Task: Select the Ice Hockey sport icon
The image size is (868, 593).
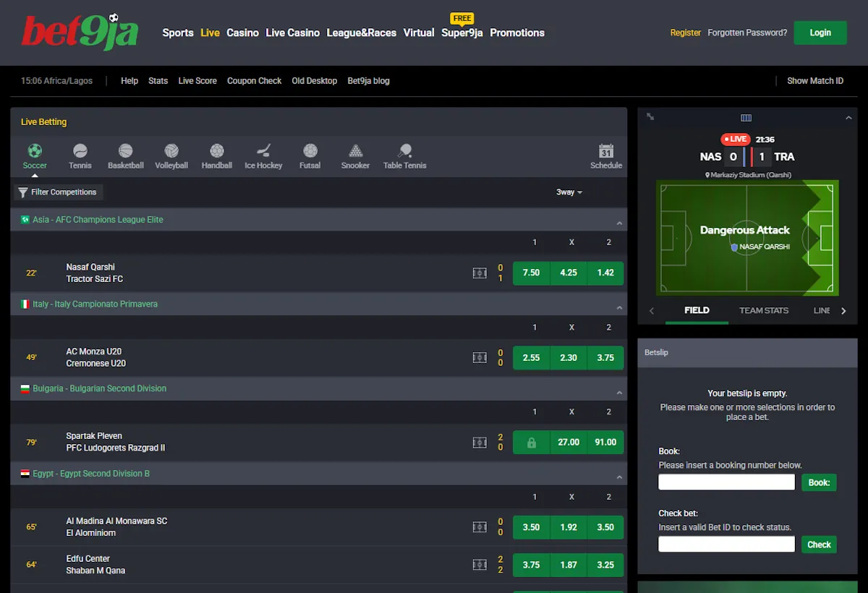Action: coord(263,152)
